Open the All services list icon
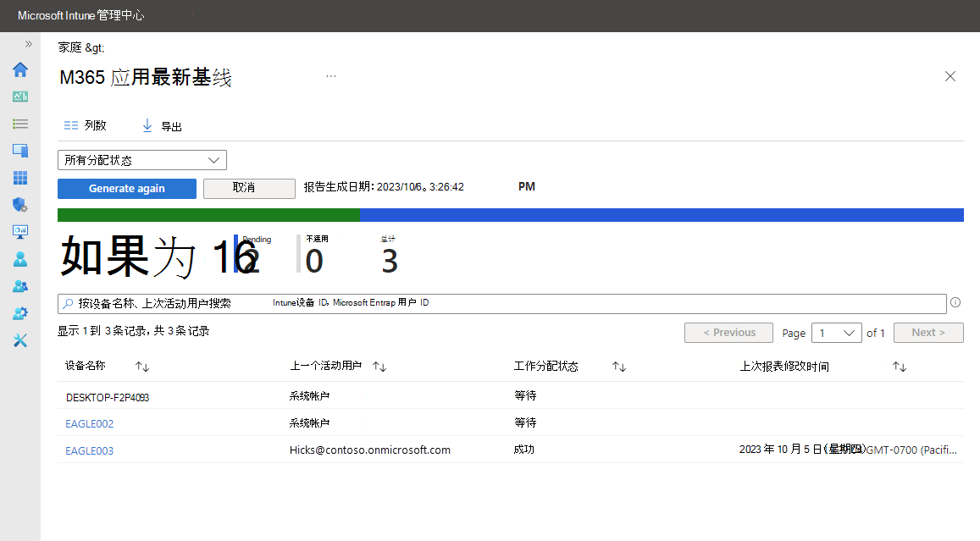980x541 pixels. (20, 124)
